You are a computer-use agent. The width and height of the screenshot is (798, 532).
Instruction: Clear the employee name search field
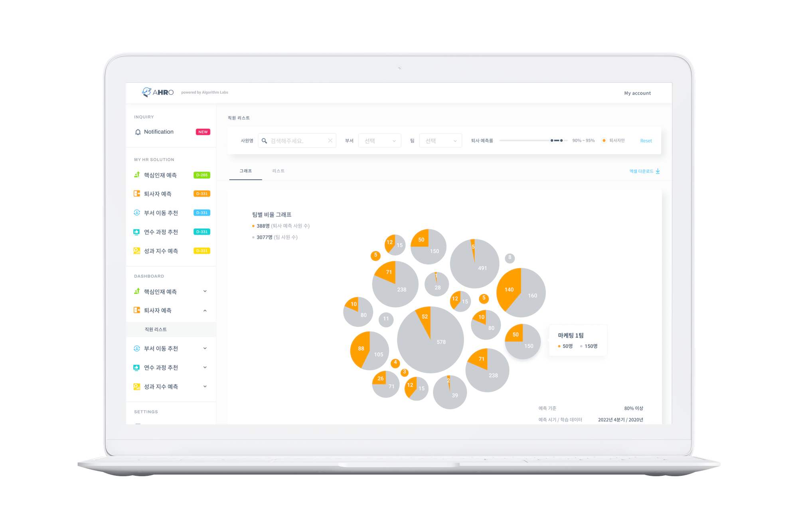click(330, 140)
